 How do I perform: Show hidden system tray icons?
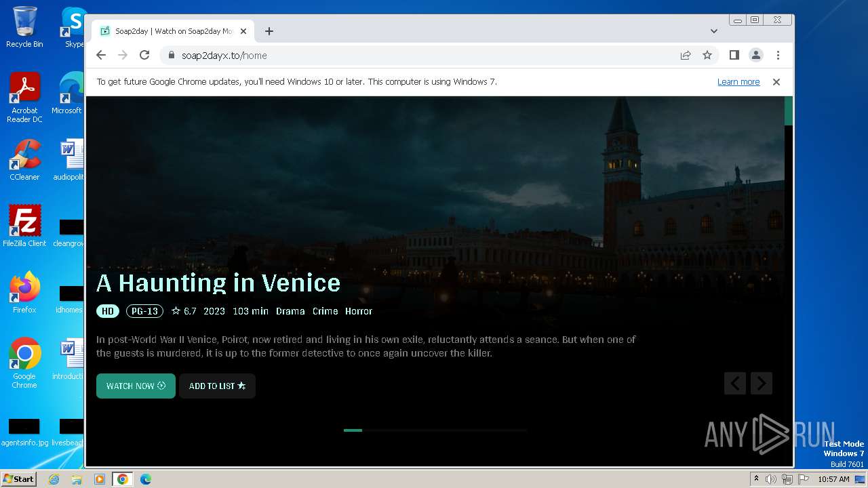756,479
